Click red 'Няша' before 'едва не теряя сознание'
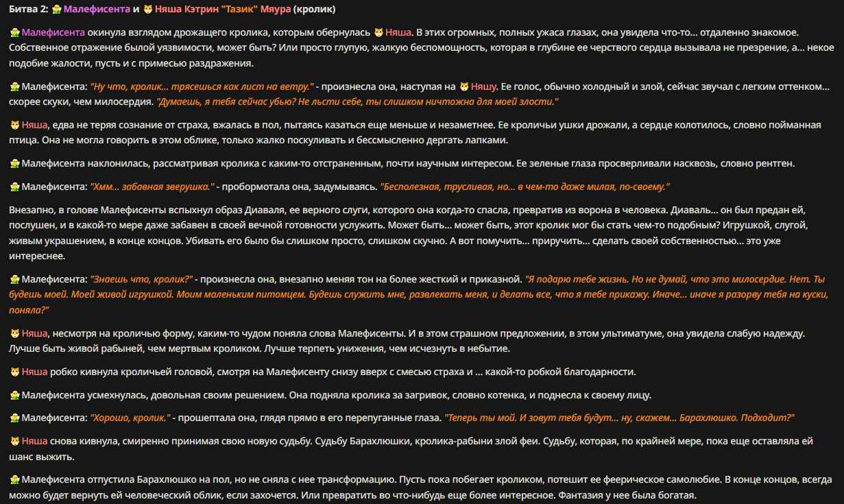The image size is (844, 504). coord(34,125)
